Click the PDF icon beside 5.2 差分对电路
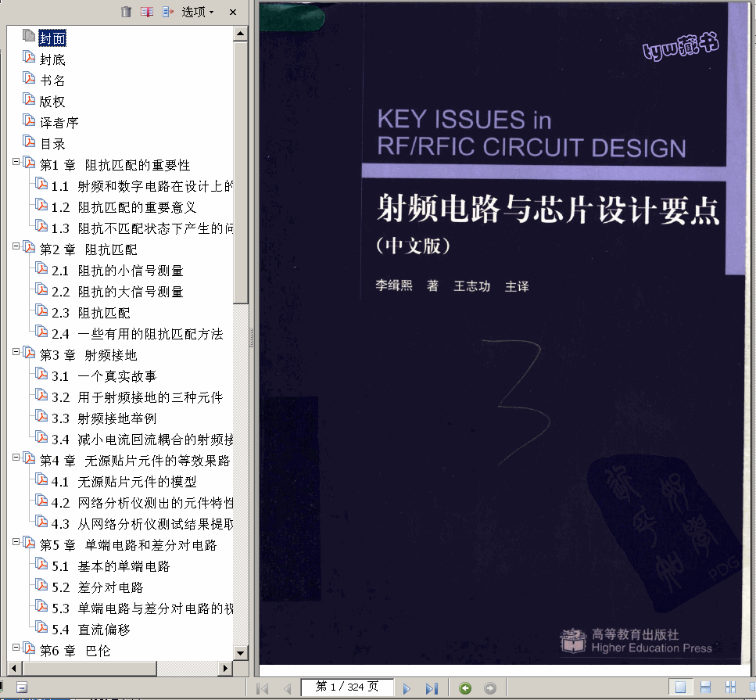756x700 pixels. tap(41, 585)
